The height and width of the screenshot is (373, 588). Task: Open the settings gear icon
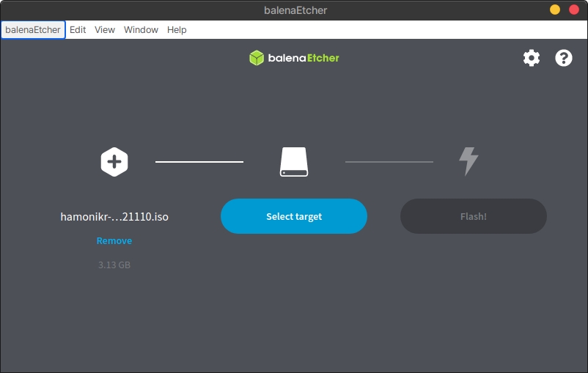click(x=532, y=58)
